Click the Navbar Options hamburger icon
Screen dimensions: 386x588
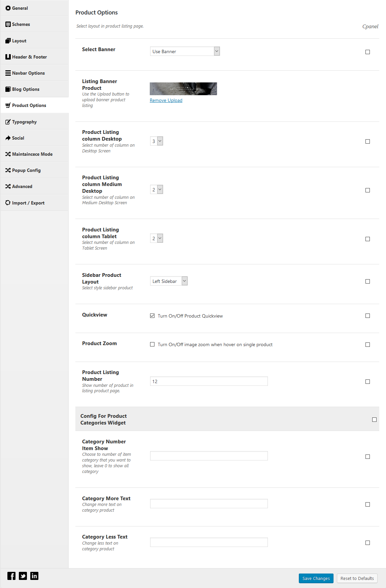[8, 73]
